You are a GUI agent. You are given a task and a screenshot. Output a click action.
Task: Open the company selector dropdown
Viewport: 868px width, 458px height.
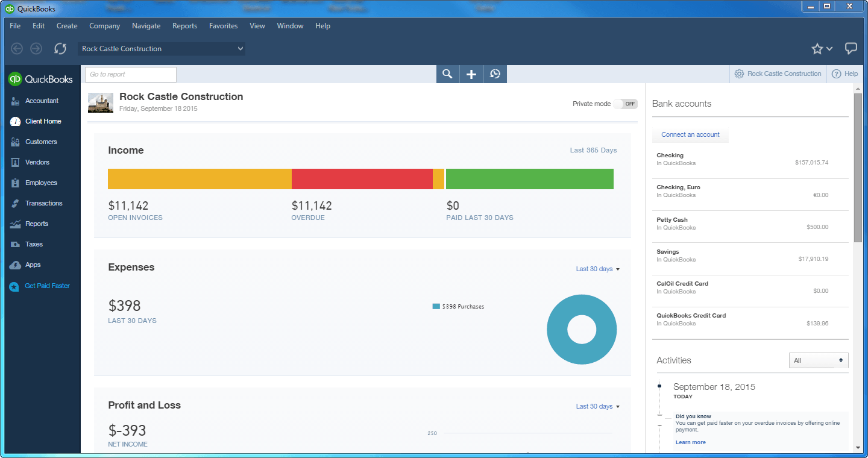pos(162,49)
